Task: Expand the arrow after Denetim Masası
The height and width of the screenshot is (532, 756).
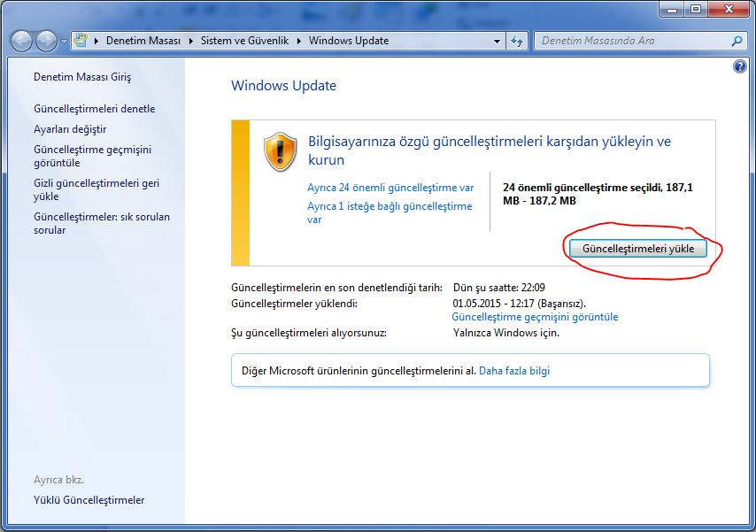Action: tap(191, 41)
